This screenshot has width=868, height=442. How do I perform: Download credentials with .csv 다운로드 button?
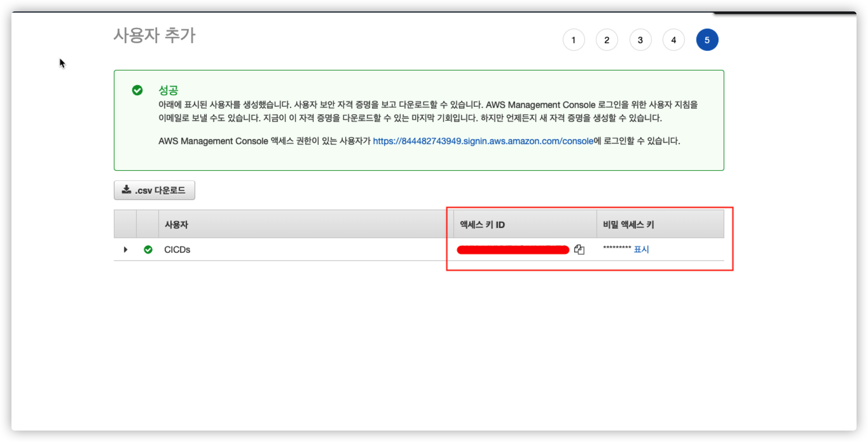pyautogui.click(x=154, y=190)
